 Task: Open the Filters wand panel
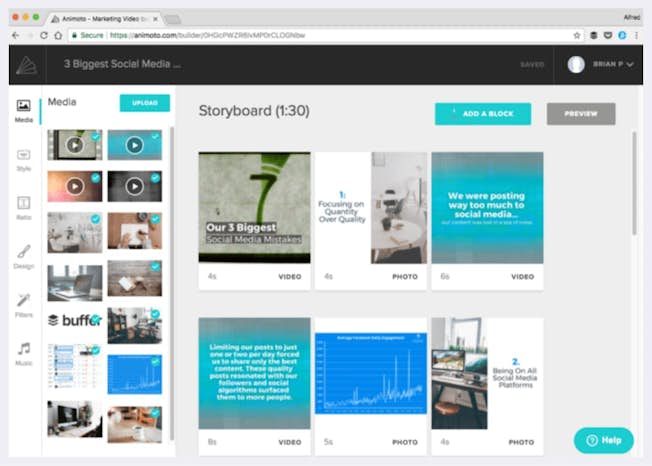coord(23,303)
